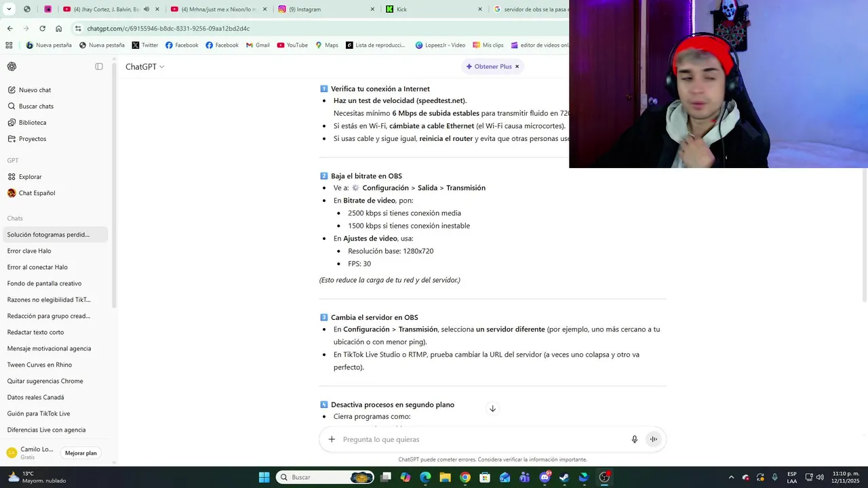Open Twitter bookmark

[144, 45]
